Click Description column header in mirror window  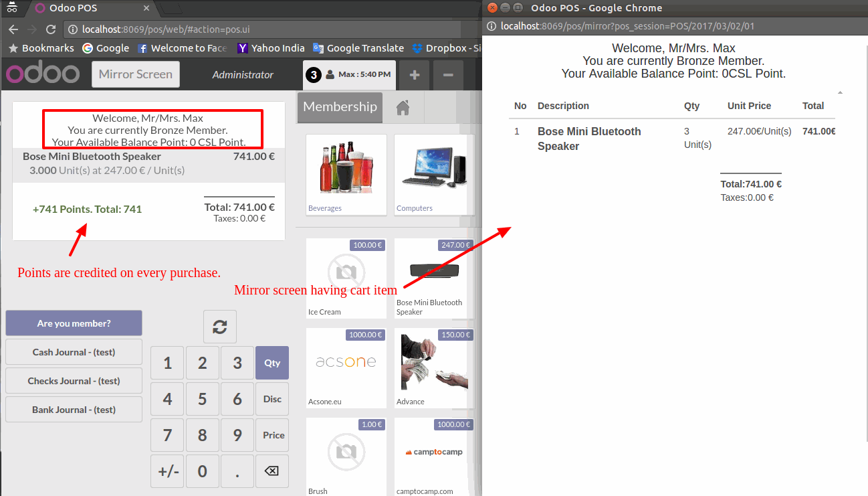pyautogui.click(x=563, y=106)
